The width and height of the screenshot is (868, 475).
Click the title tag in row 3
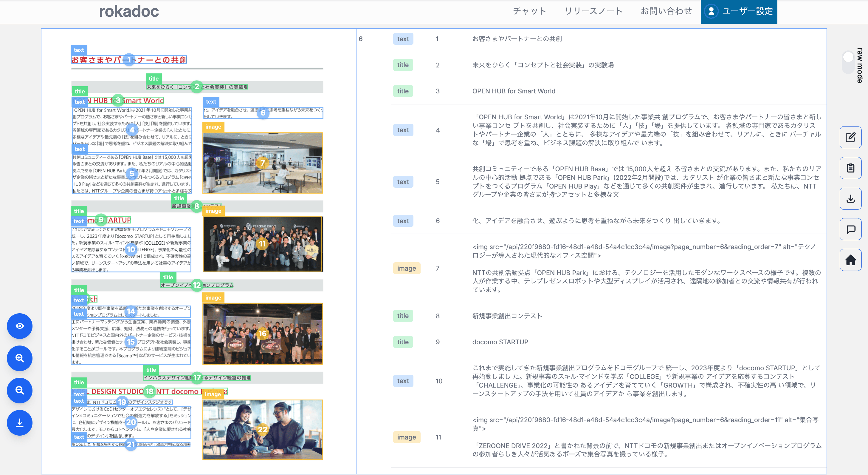[403, 91]
